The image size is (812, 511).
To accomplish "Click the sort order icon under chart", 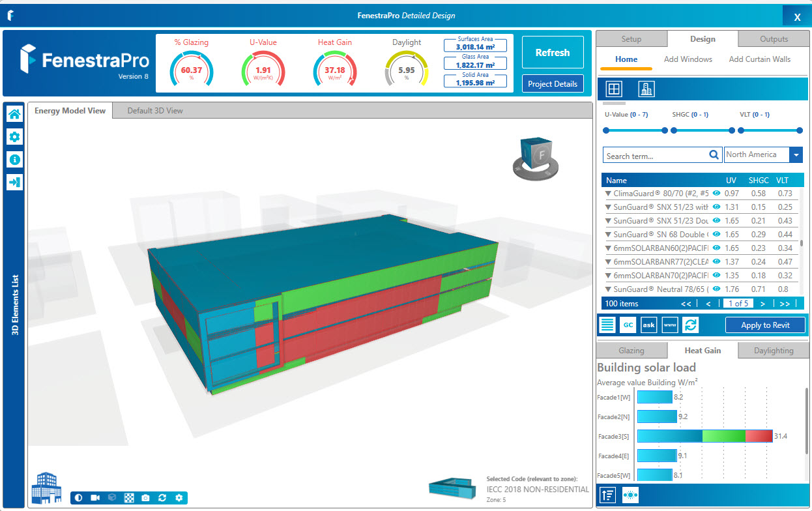I will [x=608, y=495].
